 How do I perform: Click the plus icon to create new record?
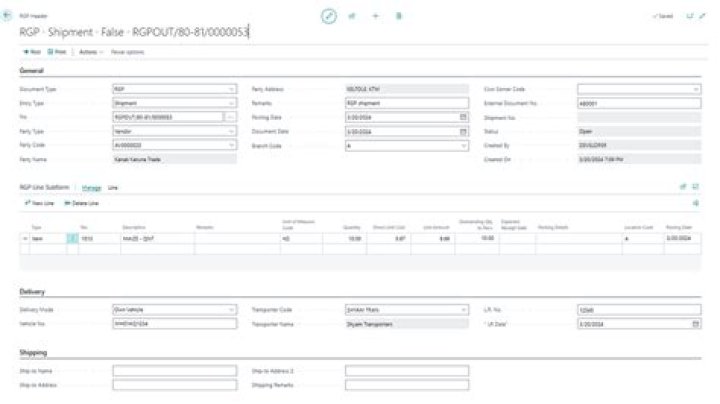coord(375,16)
